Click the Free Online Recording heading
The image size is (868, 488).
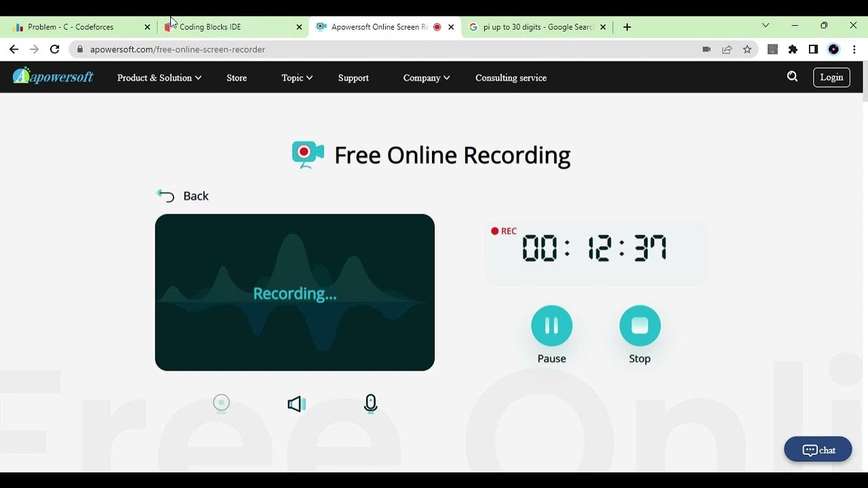pyautogui.click(x=452, y=155)
